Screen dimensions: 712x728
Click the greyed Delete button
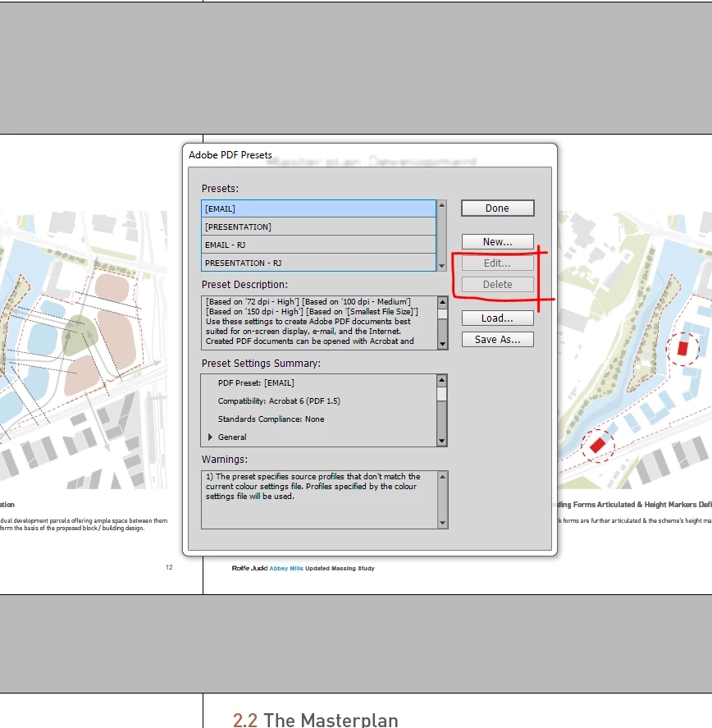498,285
